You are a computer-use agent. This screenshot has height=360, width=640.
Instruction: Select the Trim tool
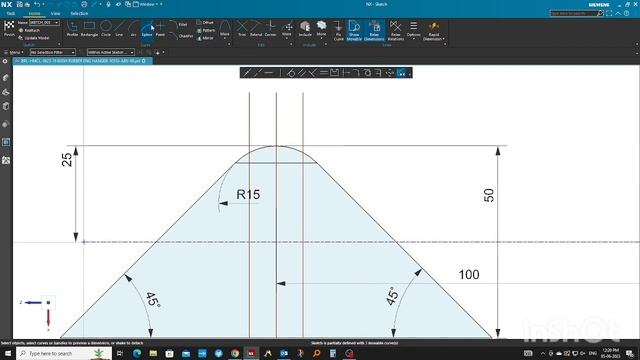point(242,29)
